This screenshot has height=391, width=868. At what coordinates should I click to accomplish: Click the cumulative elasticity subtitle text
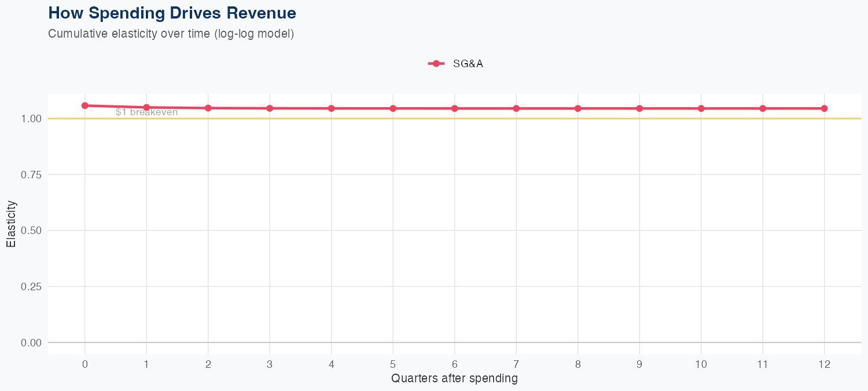(171, 34)
